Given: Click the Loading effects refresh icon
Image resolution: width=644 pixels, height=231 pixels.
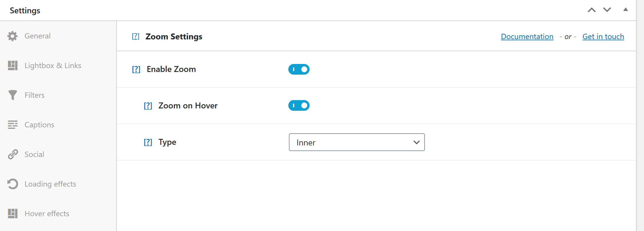Looking at the screenshot, I should 13,184.
